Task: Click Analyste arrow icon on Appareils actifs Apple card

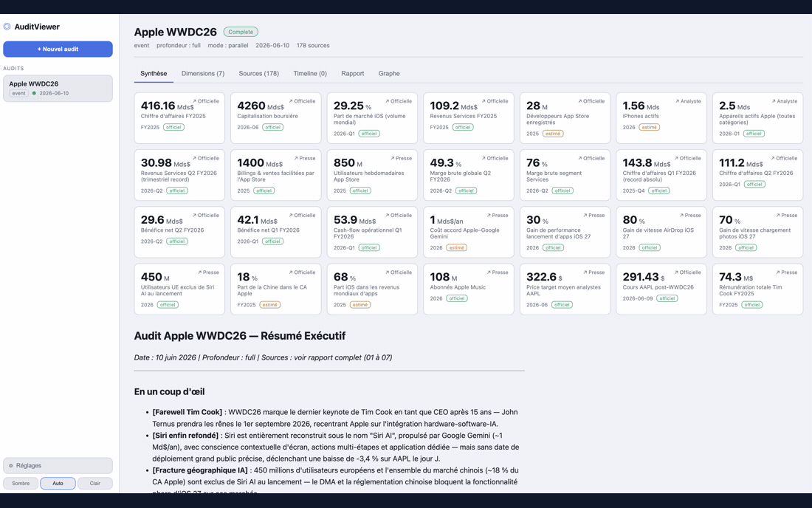Action: [x=774, y=101]
